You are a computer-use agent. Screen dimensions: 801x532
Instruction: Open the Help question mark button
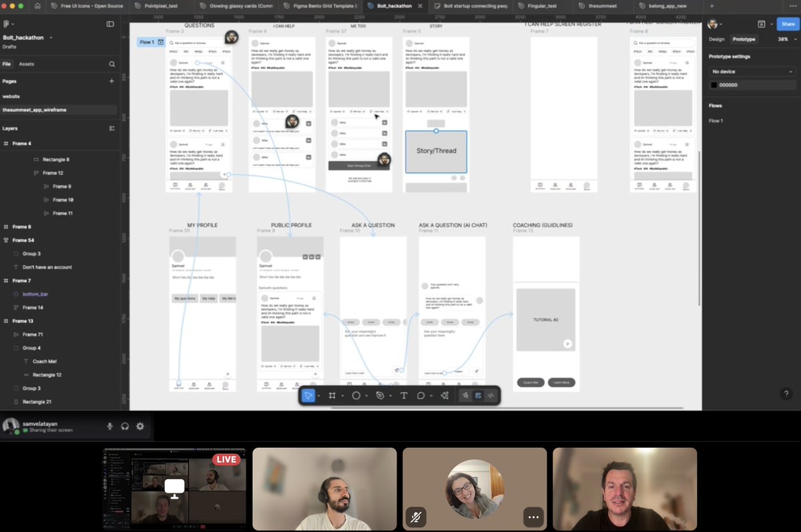786,394
